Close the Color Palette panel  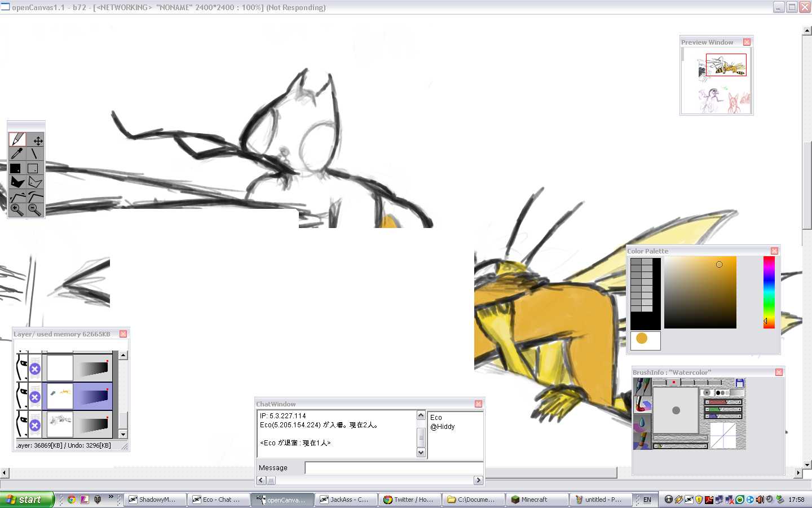(774, 251)
